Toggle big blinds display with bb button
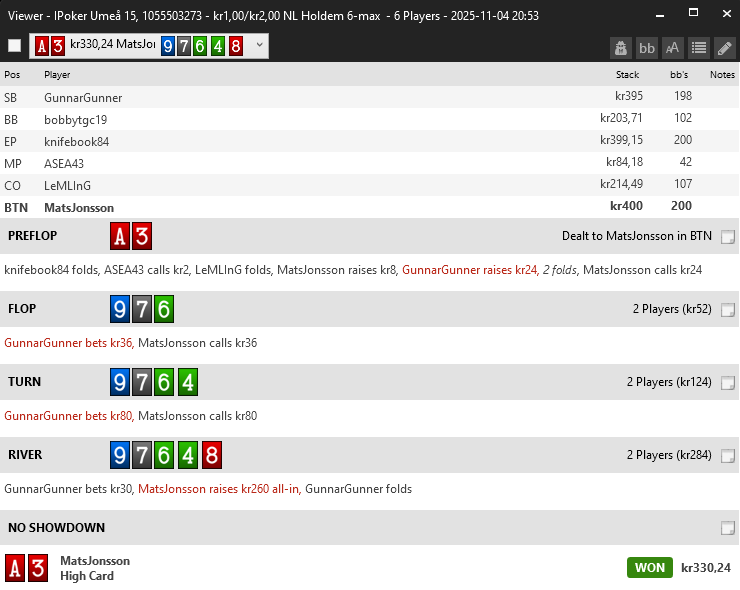 [647, 47]
